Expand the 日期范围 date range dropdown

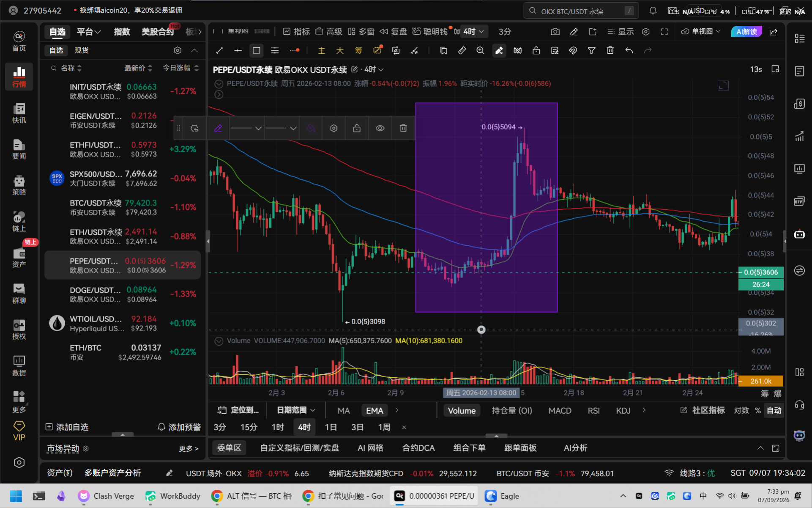point(296,410)
